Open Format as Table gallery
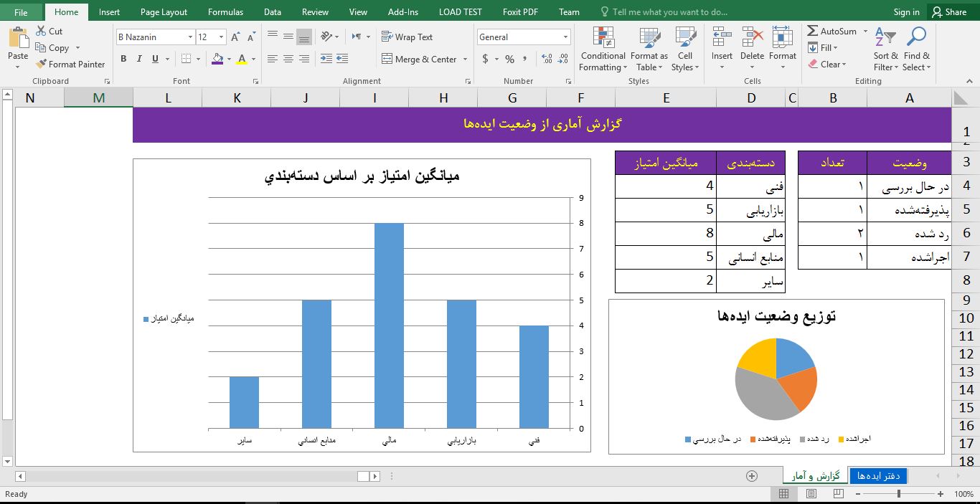The width and height of the screenshot is (980, 504). point(649,49)
